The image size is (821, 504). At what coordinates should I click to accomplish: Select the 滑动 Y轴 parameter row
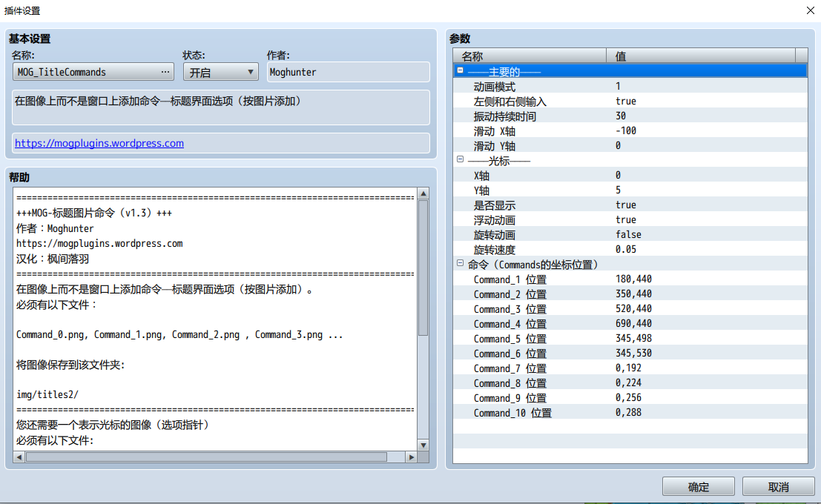[630, 145]
